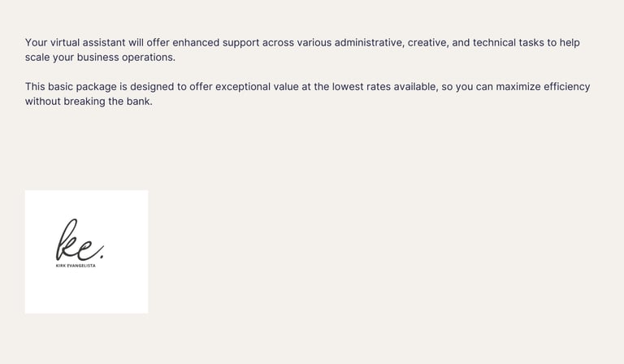Click the 'ke.' signature in the logo
Screen dimensions: 624x364
(x=80, y=240)
